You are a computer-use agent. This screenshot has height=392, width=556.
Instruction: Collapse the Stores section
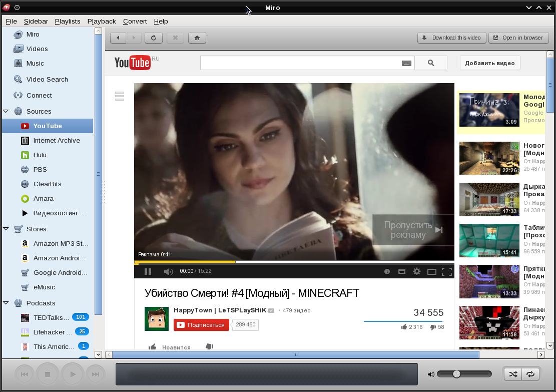(6, 229)
